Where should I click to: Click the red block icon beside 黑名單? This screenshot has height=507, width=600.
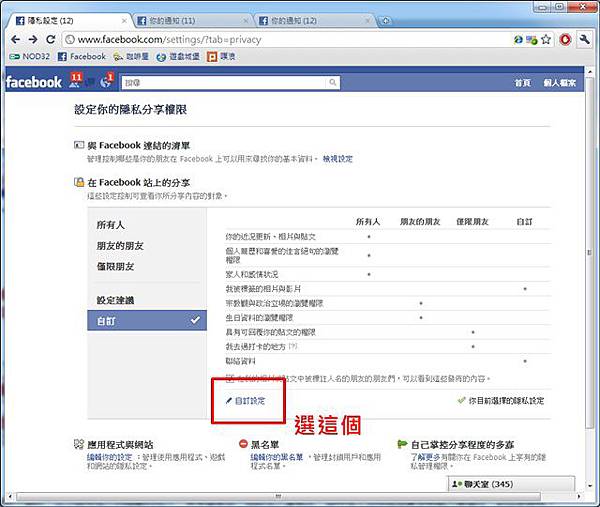[x=243, y=444]
